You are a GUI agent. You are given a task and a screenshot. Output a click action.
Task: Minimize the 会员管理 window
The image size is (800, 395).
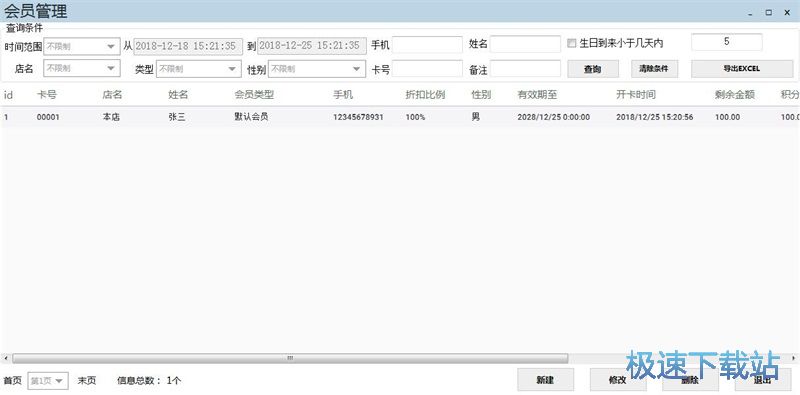[750, 13]
